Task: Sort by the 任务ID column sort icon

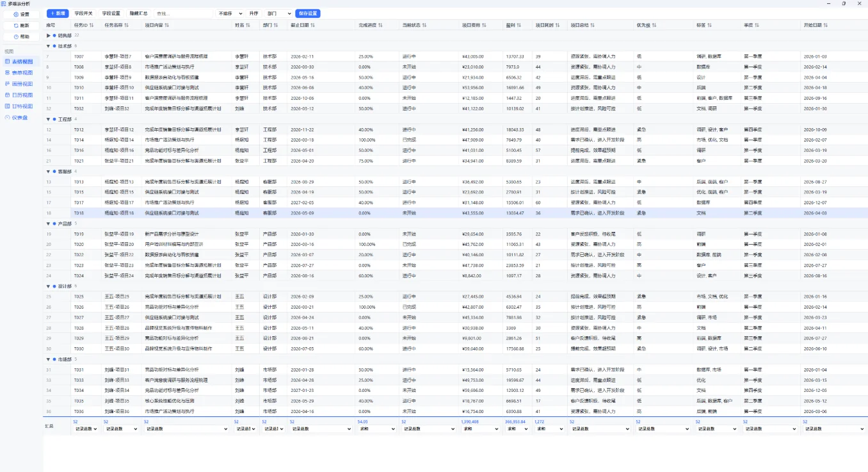Action: point(92,25)
